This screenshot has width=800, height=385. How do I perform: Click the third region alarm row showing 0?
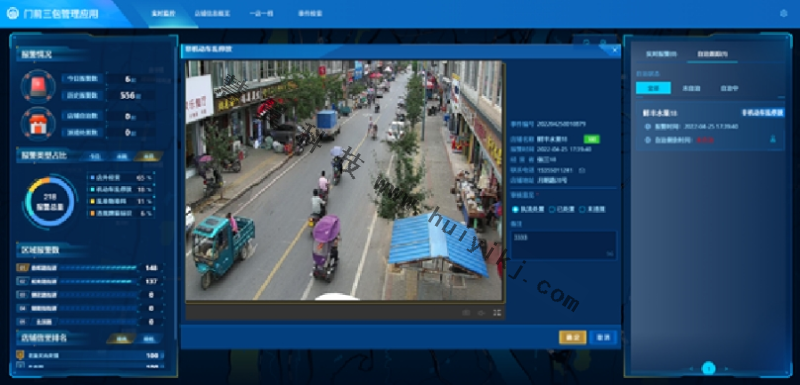coord(90,295)
